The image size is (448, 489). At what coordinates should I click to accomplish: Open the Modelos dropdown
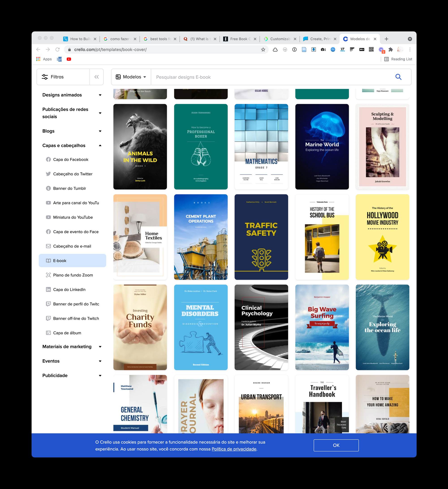131,77
